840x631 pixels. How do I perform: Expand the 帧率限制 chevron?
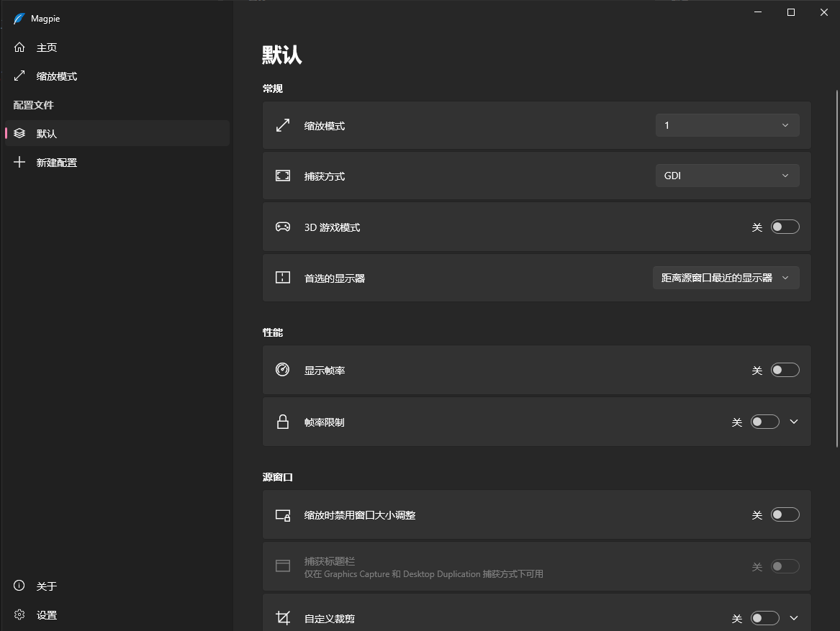click(794, 422)
